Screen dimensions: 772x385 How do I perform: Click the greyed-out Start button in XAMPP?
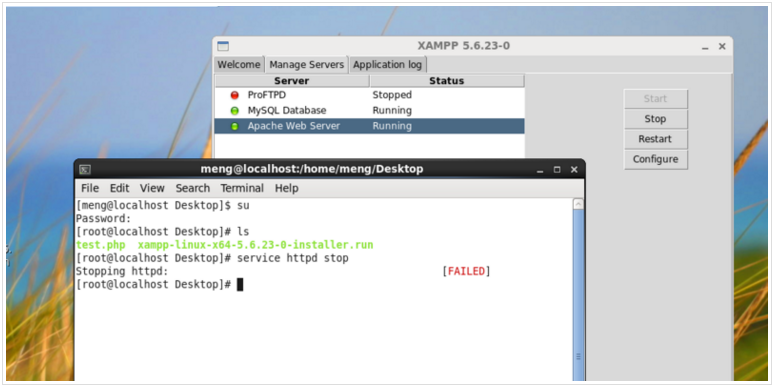(x=655, y=98)
